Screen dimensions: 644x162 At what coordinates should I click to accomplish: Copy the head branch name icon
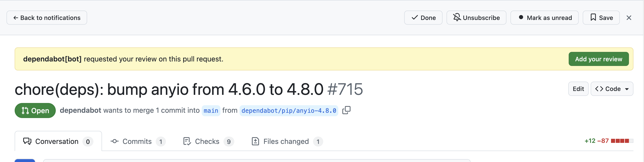click(x=346, y=110)
